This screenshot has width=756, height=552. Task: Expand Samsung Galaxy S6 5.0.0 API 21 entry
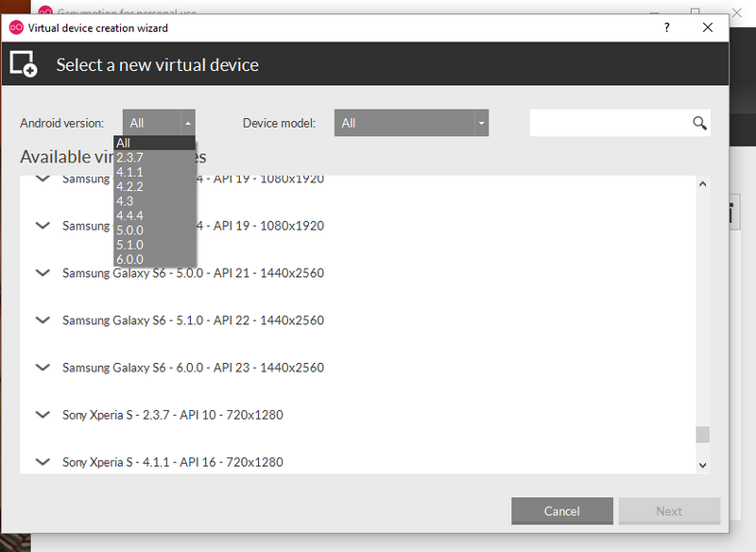[43, 273]
